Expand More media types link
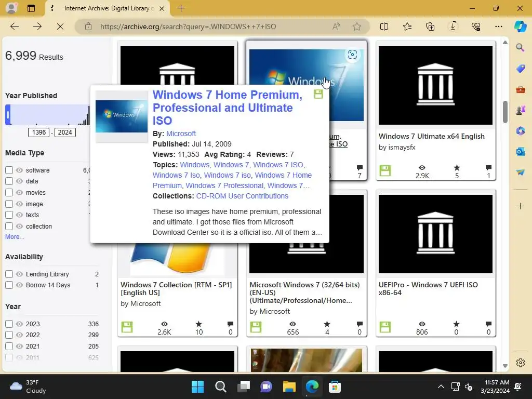This screenshot has width=532, height=399. click(x=15, y=237)
